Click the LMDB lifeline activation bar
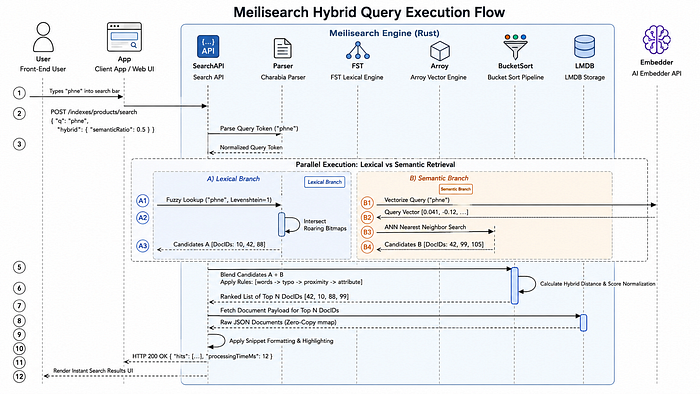Image resolution: width=700 pixels, height=394 pixels. click(x=583, y=323)
